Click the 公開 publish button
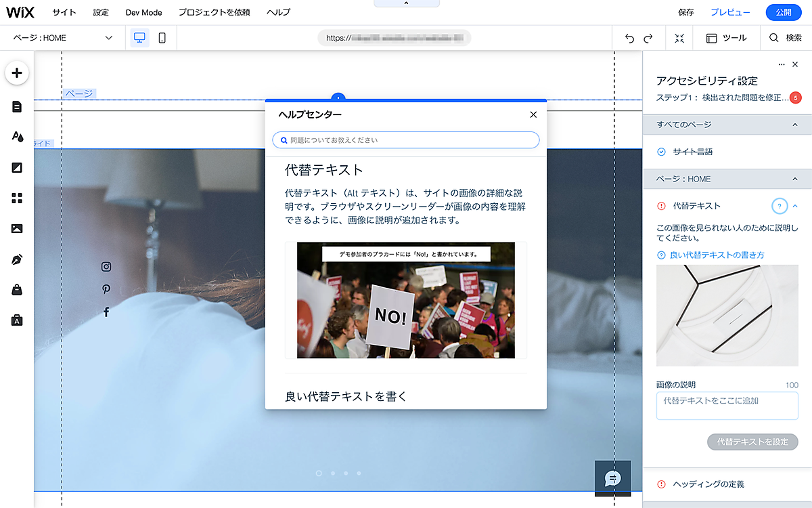812x508 pixels. (783, 12)
